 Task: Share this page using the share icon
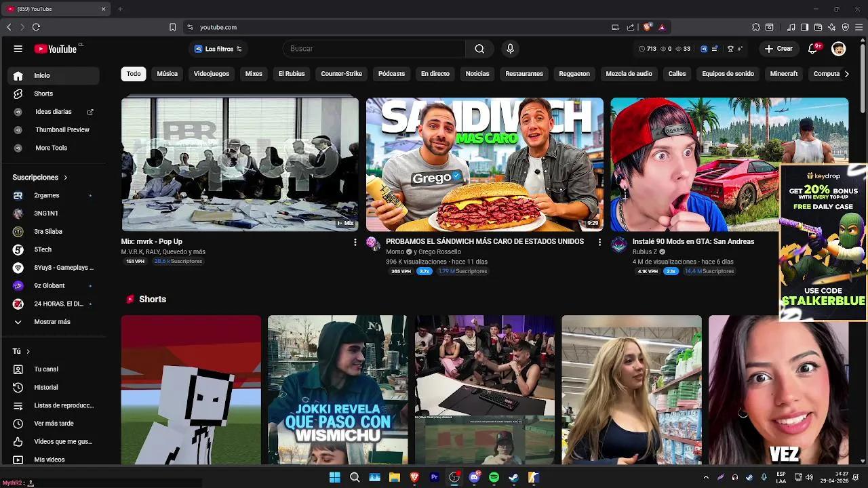[x=631, y=27]
